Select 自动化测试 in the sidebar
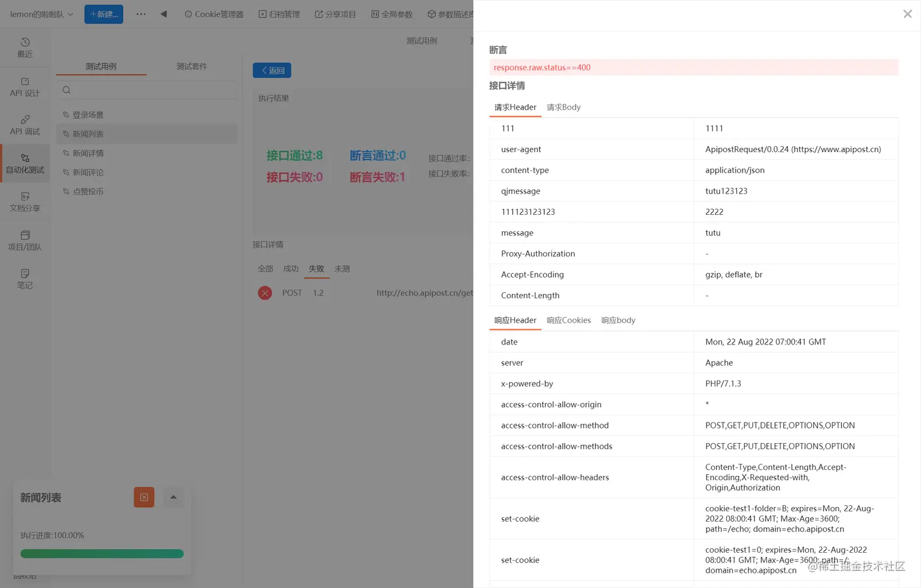The height and width of the screenshot is (588, 921). point(25,163)
